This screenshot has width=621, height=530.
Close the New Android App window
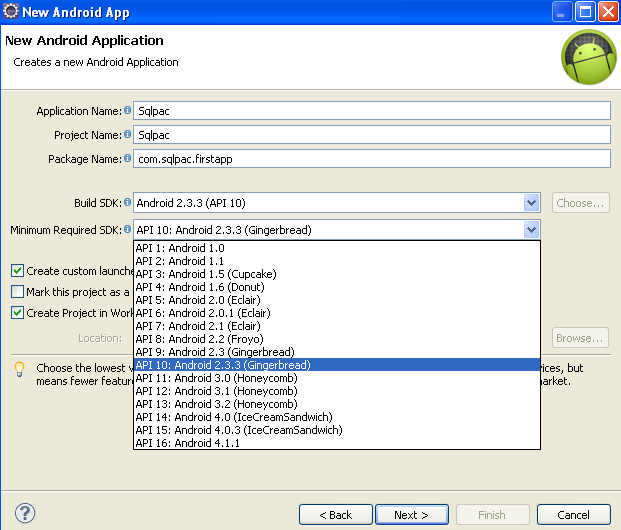(x=608, y=11)
